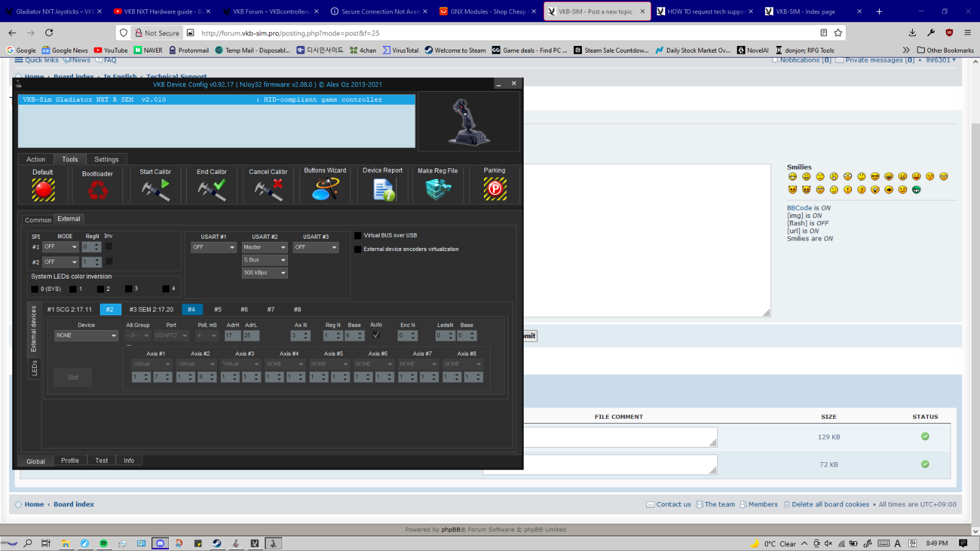Open Windows taskbar search
Viewport: 980px width, 551px height.
pos(28,543)
